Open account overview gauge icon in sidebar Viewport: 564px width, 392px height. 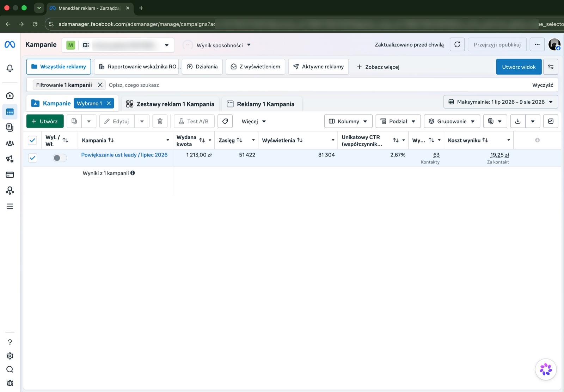(x=10, y=96)
